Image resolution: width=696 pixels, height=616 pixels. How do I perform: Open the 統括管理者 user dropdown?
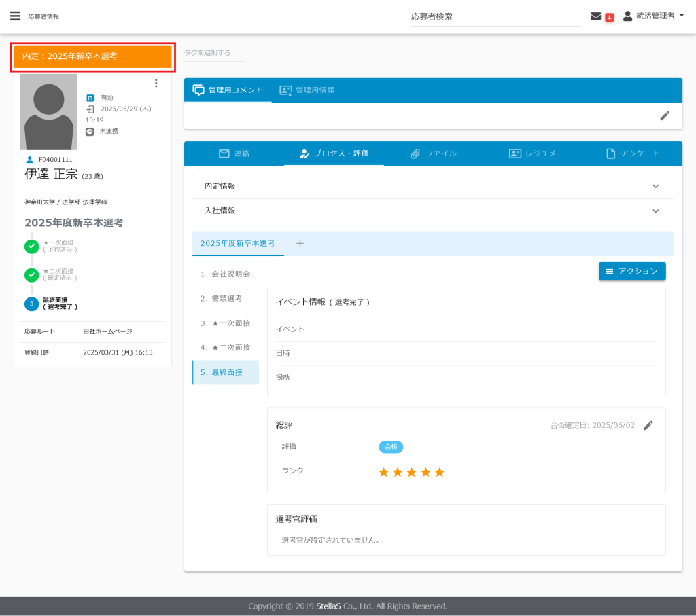654,16
